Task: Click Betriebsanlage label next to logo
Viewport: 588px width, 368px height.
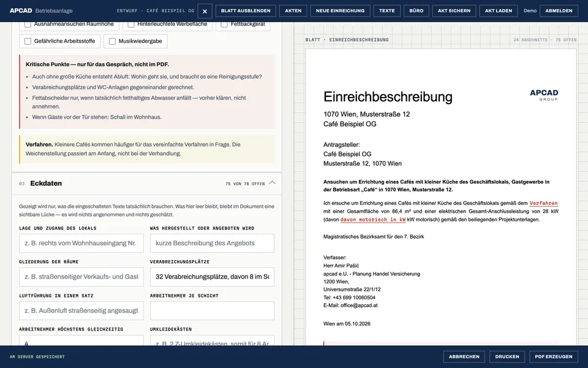Action: click(54, 11)
